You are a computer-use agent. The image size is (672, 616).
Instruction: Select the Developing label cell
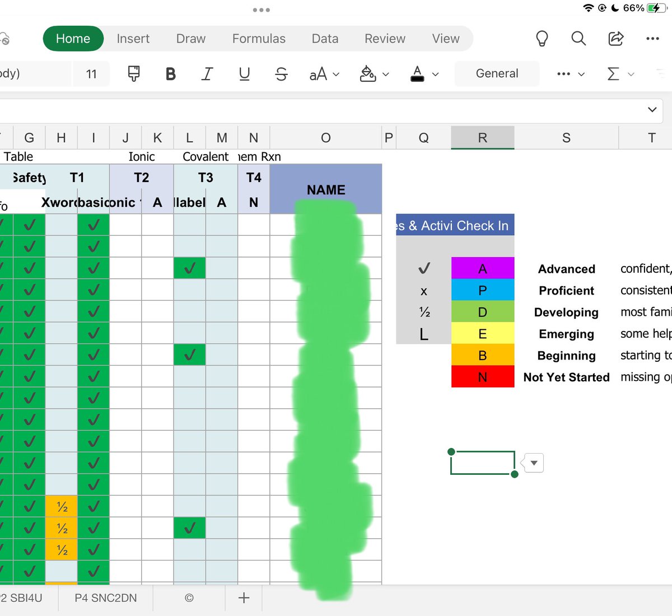tap(566, 312)
